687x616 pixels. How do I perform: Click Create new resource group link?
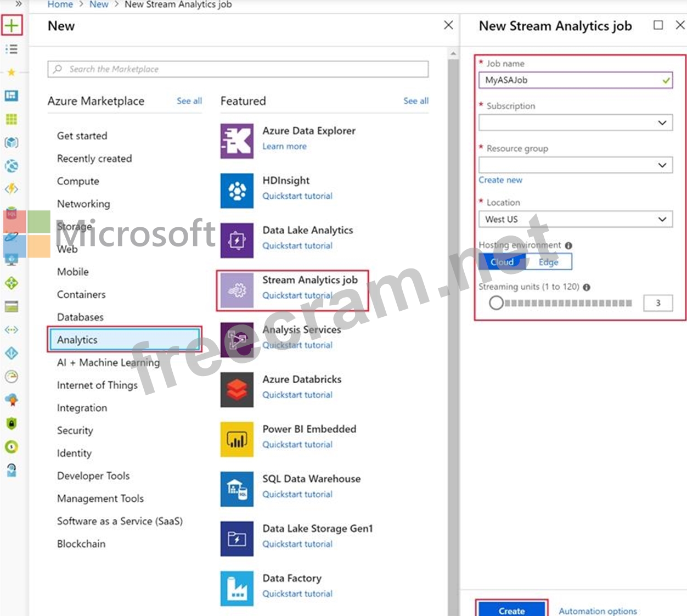(x=500, y=180)
